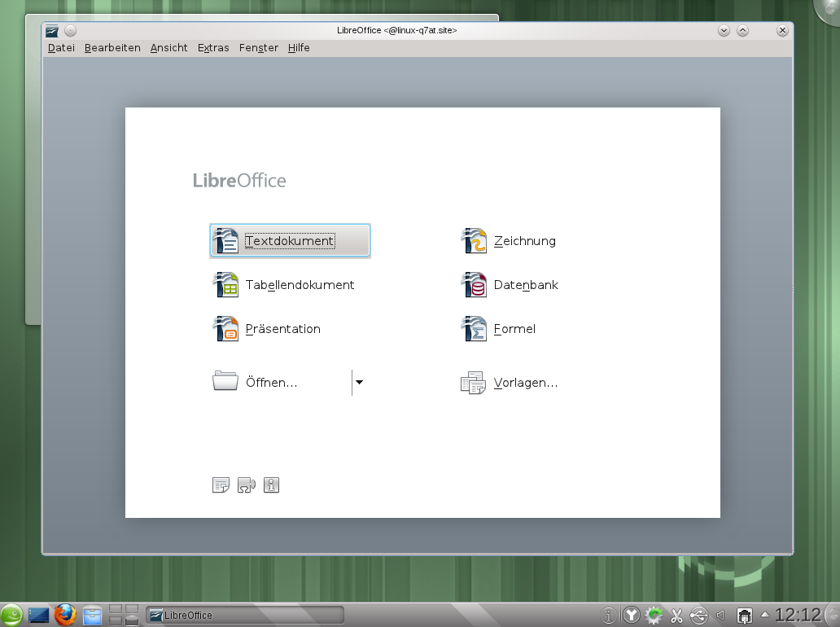The width and height of the screenshot is (840, 627).
Task: Open the Datei menu
Action: coord(60,47)
